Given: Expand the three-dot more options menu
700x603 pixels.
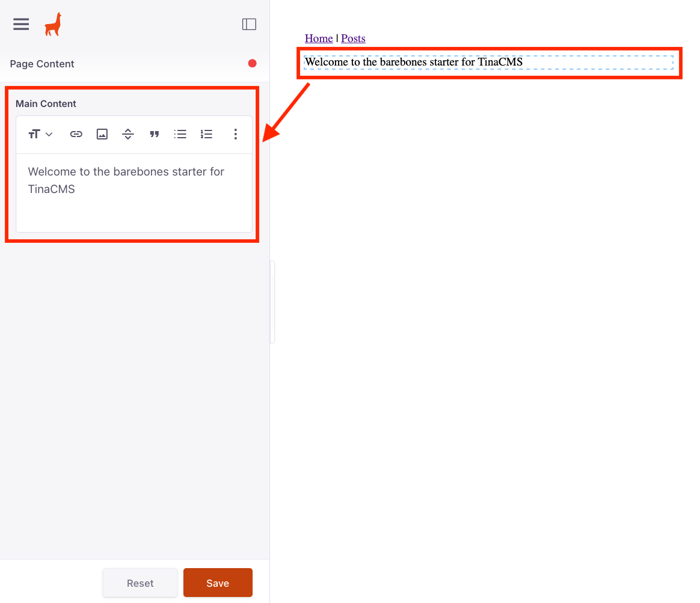Looking at the screenshot, I should pyautogui.click(x=235, y=134).
